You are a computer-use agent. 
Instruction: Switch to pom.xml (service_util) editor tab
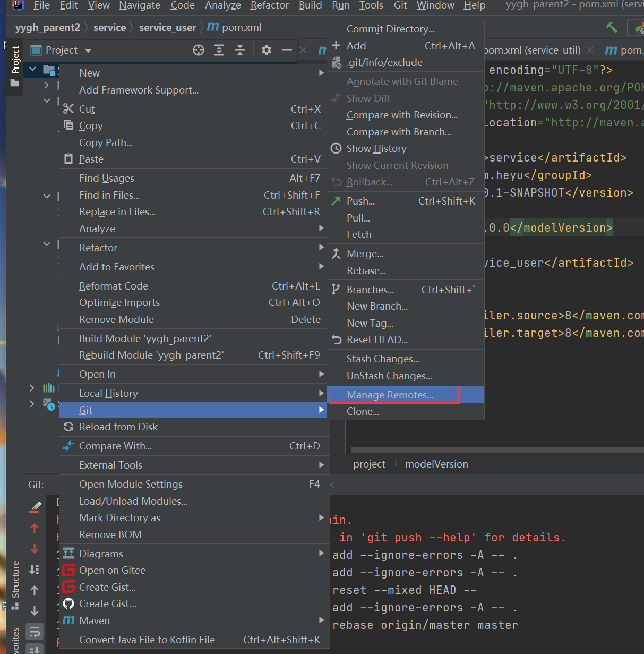pos(531,50)
